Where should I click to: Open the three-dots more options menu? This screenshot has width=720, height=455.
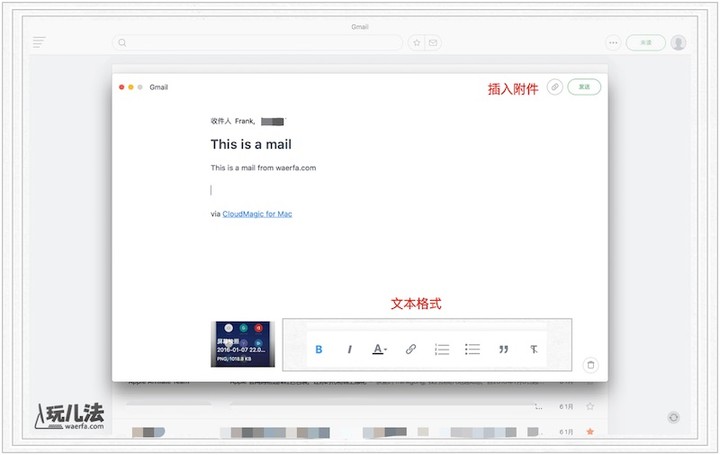[613, 43]
